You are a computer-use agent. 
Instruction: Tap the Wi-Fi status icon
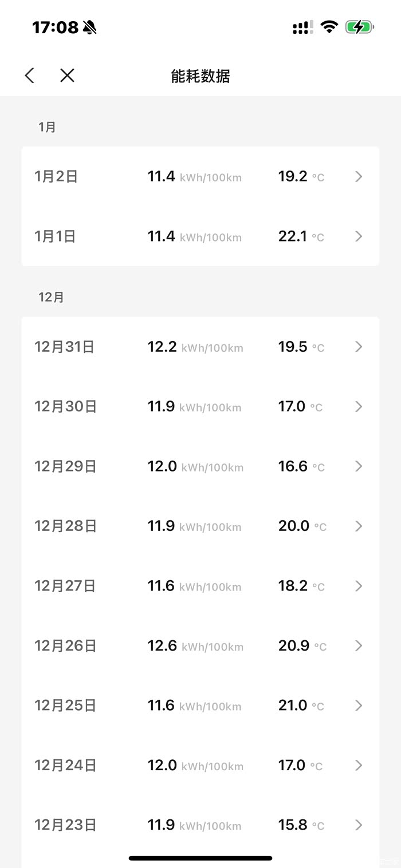click(329, 27)
